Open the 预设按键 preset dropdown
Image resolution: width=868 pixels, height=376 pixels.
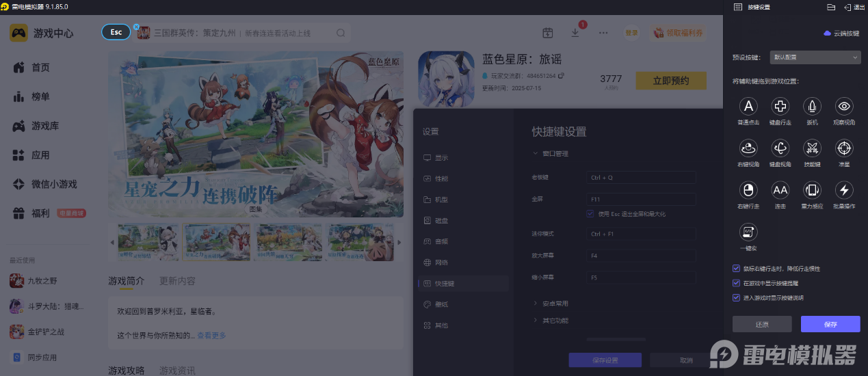[x=815, y=57]
